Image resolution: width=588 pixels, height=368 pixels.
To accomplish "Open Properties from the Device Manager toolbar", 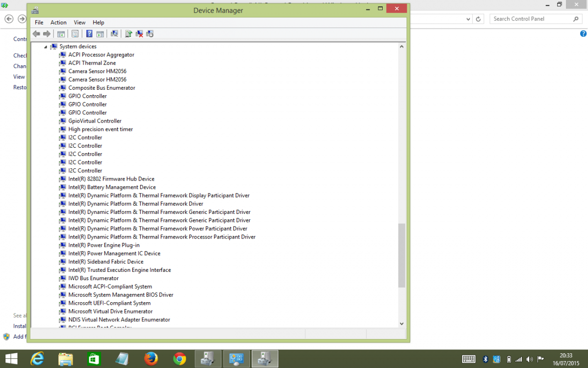I will (x=75, y=34).
